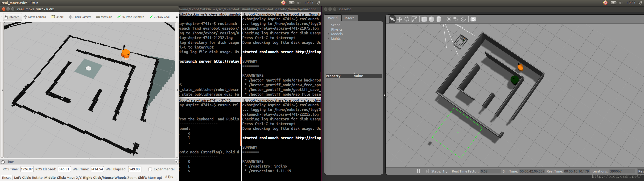Insert a sphere shape in Gazebo
Image resolution: width=644 pixels, height=181 pixels.
(x=431, y=19)
